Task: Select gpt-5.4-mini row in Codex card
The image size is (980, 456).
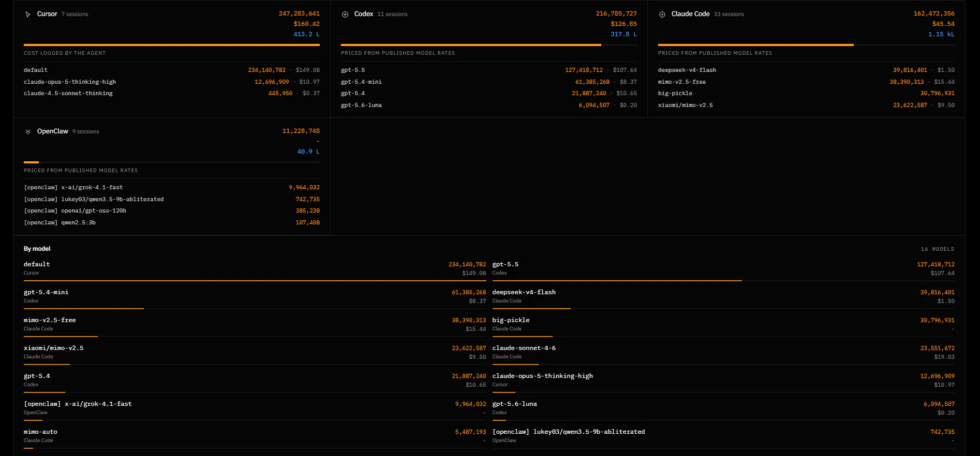Action: [489, 82]
